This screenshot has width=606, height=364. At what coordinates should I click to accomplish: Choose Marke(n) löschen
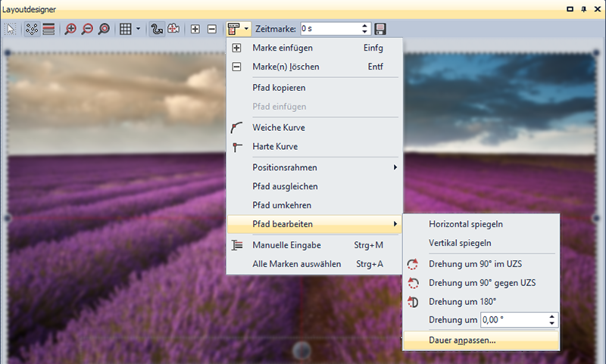point(314,67)
